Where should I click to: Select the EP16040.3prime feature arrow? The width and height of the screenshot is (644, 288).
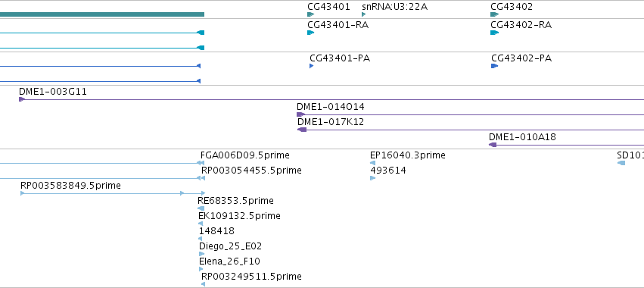pyautogui.click(x=372, y=163)
